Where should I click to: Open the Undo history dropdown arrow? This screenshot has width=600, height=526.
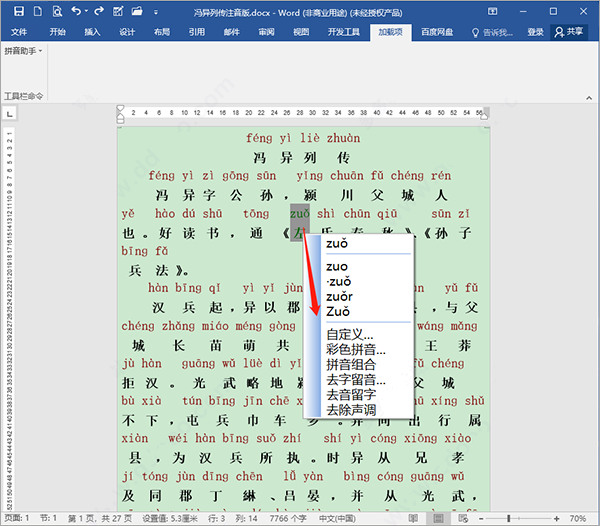[88, 11]
